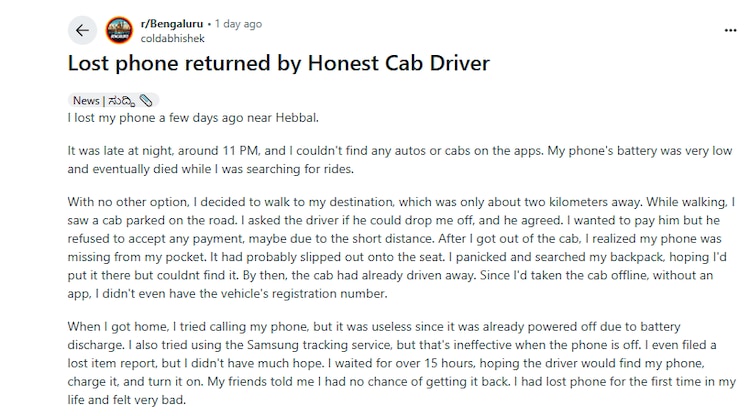Click the back arrow button
This screenshot has width=750, height=416.
coord(82,30)
